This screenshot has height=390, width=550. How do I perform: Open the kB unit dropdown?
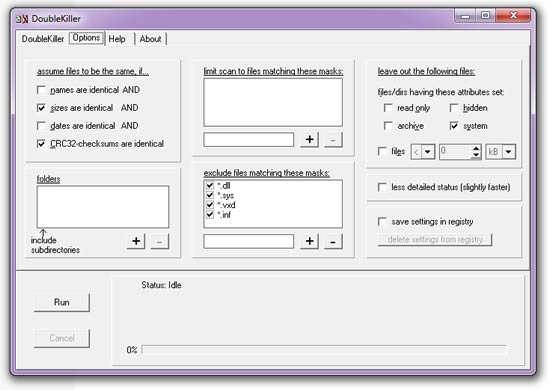pos(509,152)
